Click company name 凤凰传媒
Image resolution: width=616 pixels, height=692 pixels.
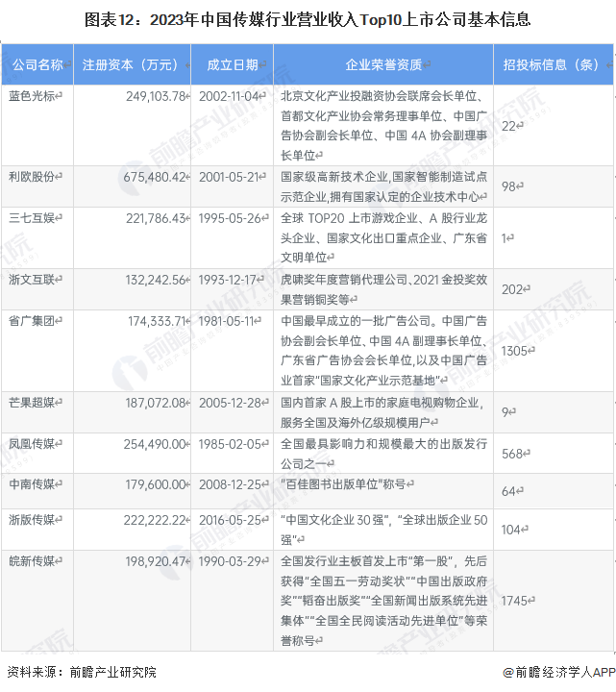tap(32, 443)
